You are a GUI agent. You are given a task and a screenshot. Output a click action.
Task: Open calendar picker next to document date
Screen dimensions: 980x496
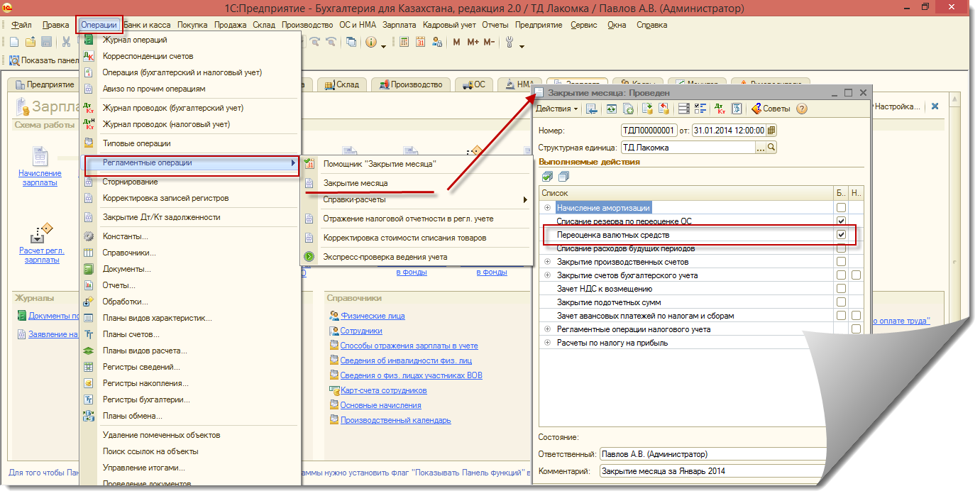point(771,131)
